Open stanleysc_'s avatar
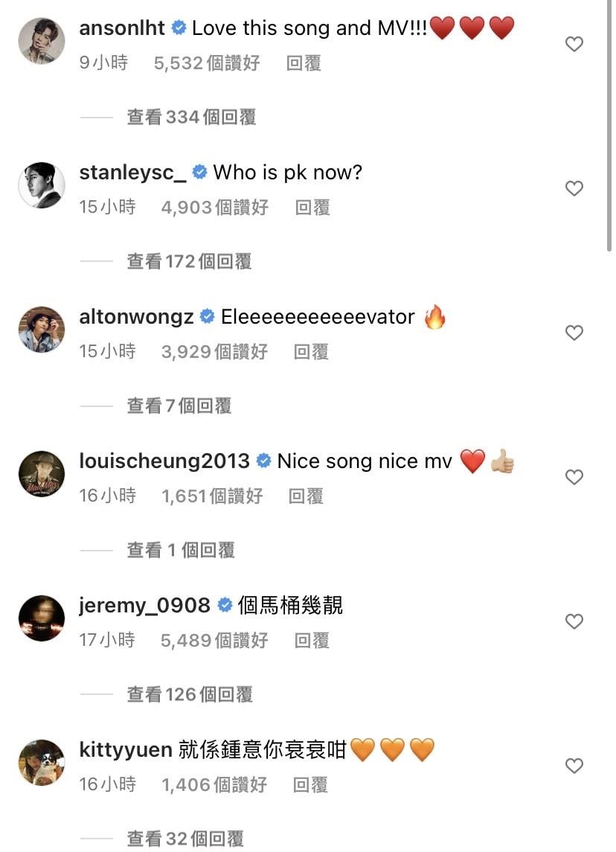This screenshot has height=852, width=616. [x=41, y=185]
